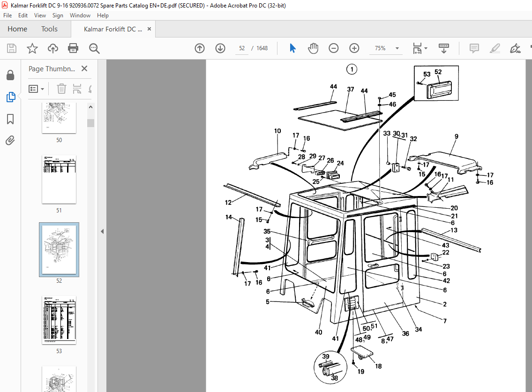Add a comment sticky note
Image resolution: width=532 pixels, height=392 pixels.
tap(474, 48)
